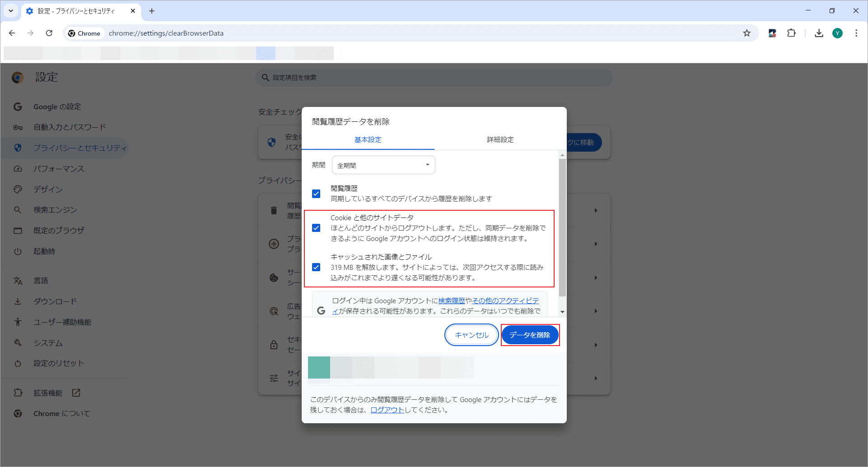868x467 pixels.
Task: Switch to the 詳細設定 tab
Action: click(x=500, y=139)
